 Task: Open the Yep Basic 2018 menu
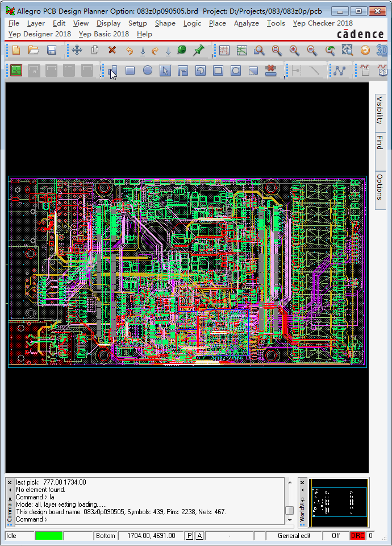pyautogui.click(x=103, y=34)
